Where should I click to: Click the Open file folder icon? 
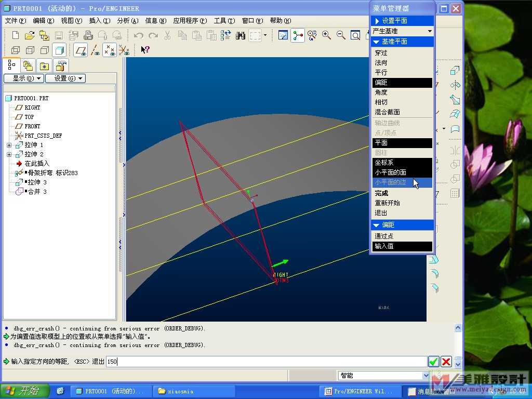click(x=30, y=35)
